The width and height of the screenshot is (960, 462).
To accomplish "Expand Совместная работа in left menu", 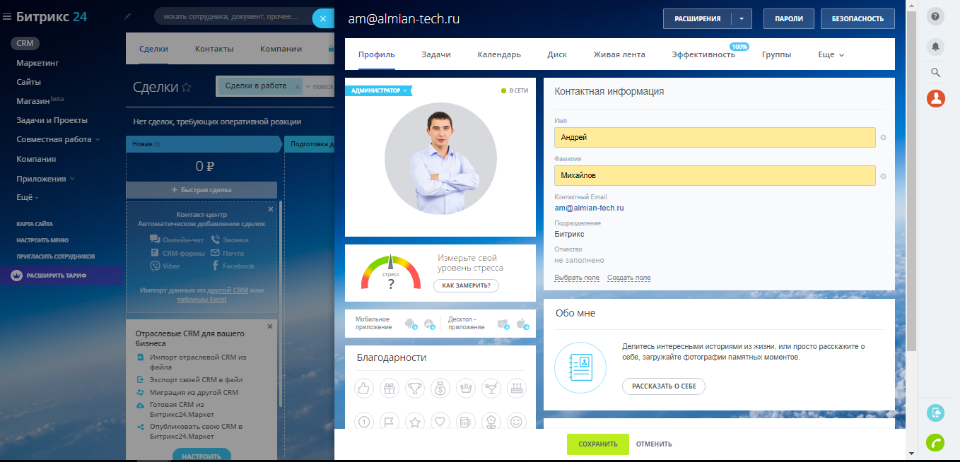I will coord(58,140).
